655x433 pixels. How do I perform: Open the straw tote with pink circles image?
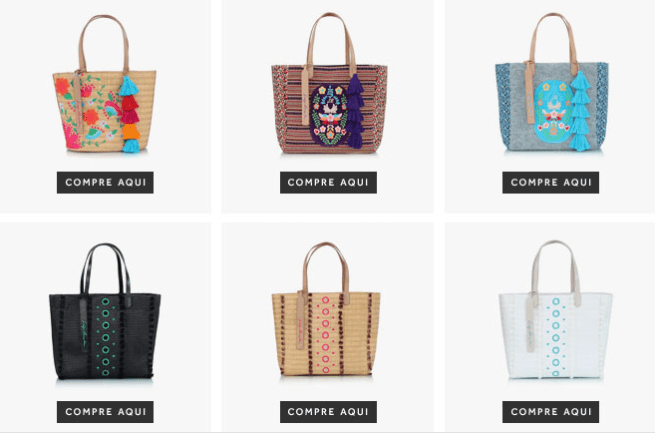click(x=326, y=309)
